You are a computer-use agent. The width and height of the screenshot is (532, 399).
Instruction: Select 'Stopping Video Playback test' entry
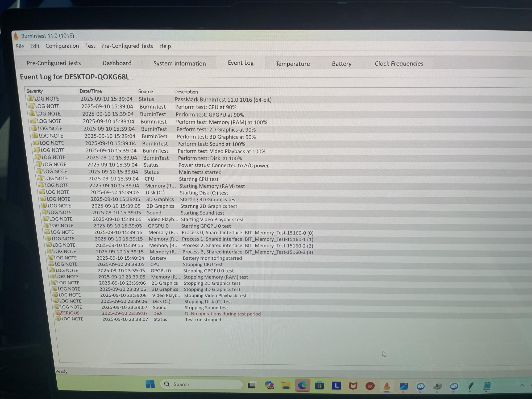coord(215,296)
